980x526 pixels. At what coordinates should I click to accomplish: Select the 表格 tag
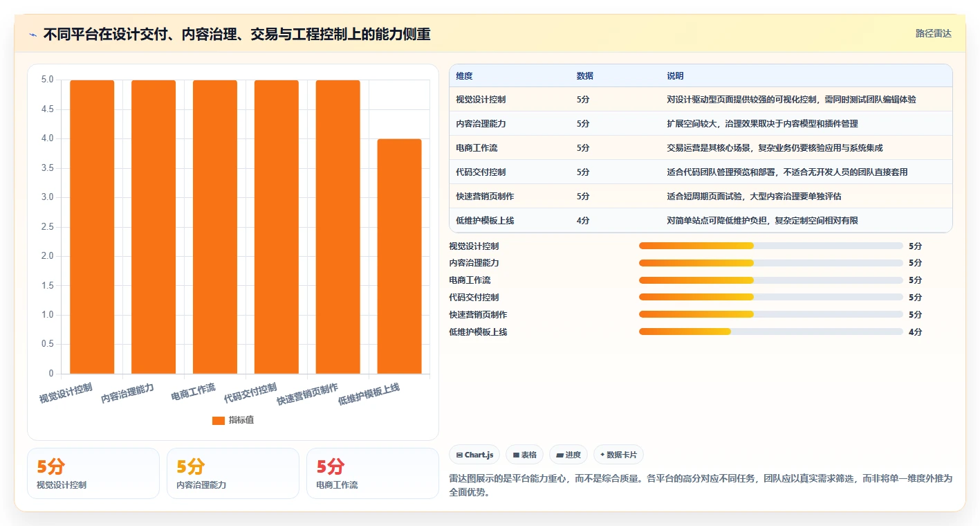point(524,455)
